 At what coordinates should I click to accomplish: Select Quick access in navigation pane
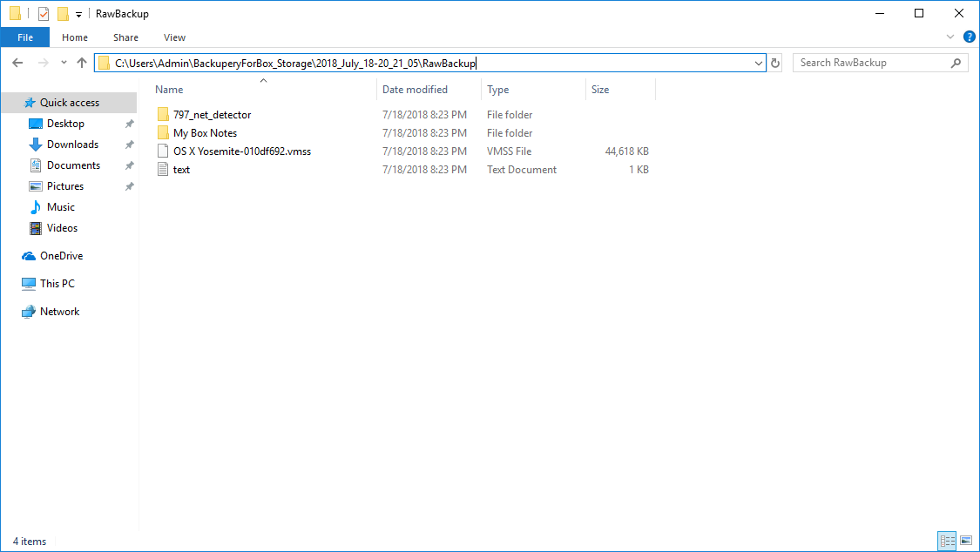pos(70,103)
